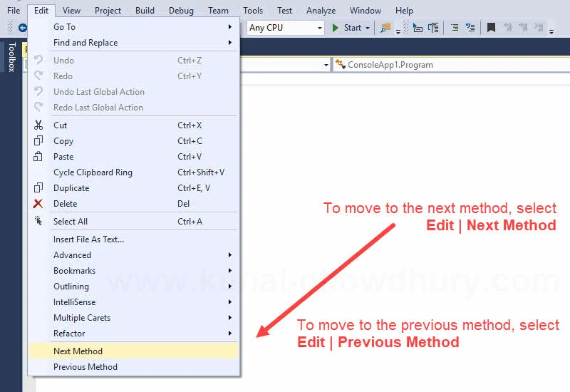Select the highlighted Next Method item

(133, 351)
